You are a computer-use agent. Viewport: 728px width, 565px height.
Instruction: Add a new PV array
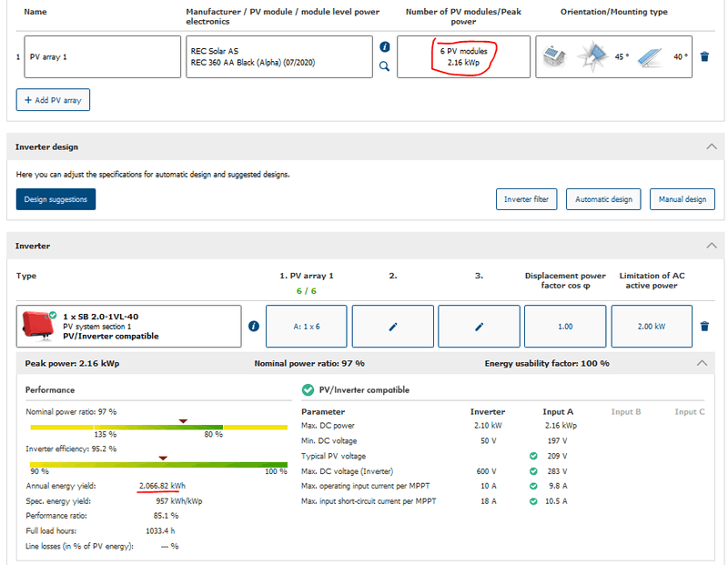53,100
